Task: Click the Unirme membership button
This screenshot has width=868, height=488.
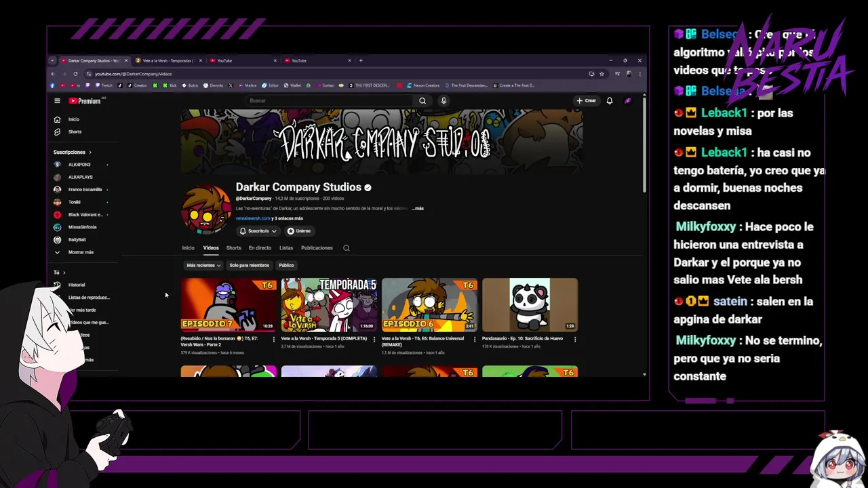Action: tap(298, 231)
